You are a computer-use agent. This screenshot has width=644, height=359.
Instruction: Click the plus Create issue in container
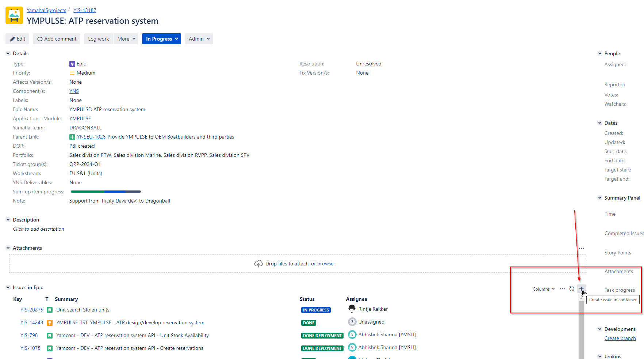(582, 289)
